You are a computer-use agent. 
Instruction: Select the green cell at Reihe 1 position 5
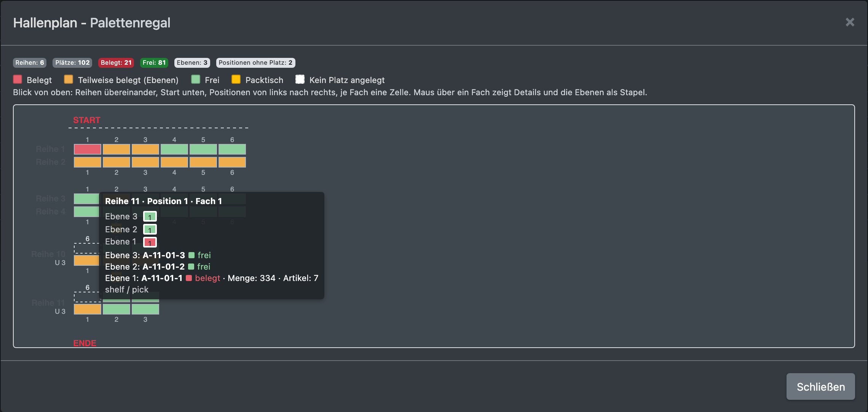(203, 149)
